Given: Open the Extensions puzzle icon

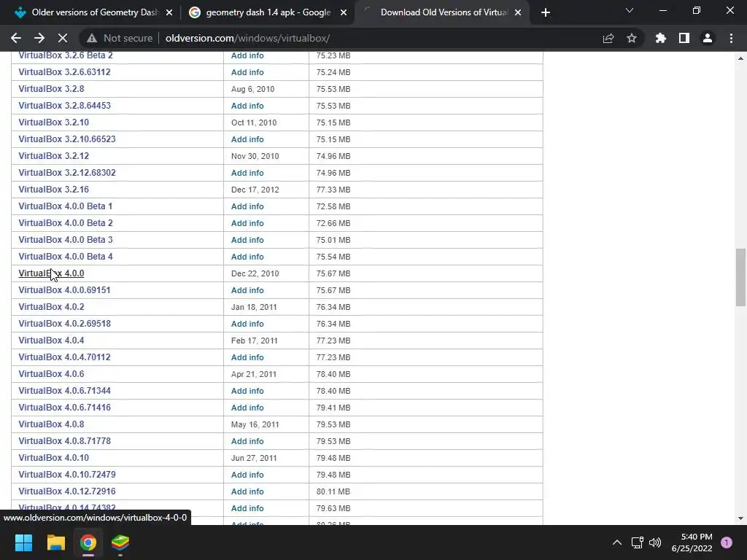Looking at the screenshot, I should [x=661, y=38].
